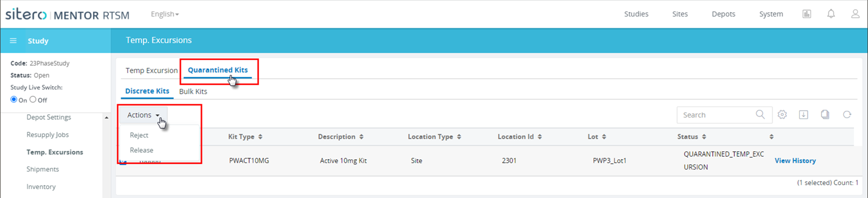Download the table via export icon
The height and width of the screenshot is (198, 868).
coord(803,115)
